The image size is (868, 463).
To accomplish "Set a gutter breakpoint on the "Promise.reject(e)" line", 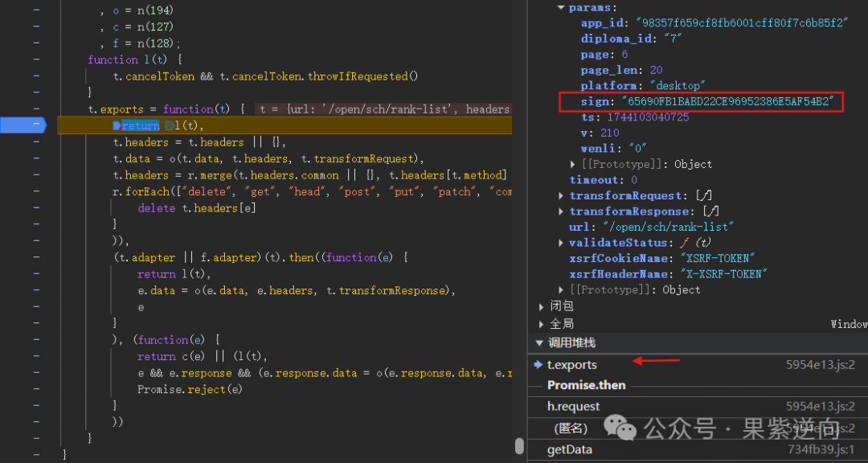I will pyautogui.click(x=36, y=389).
